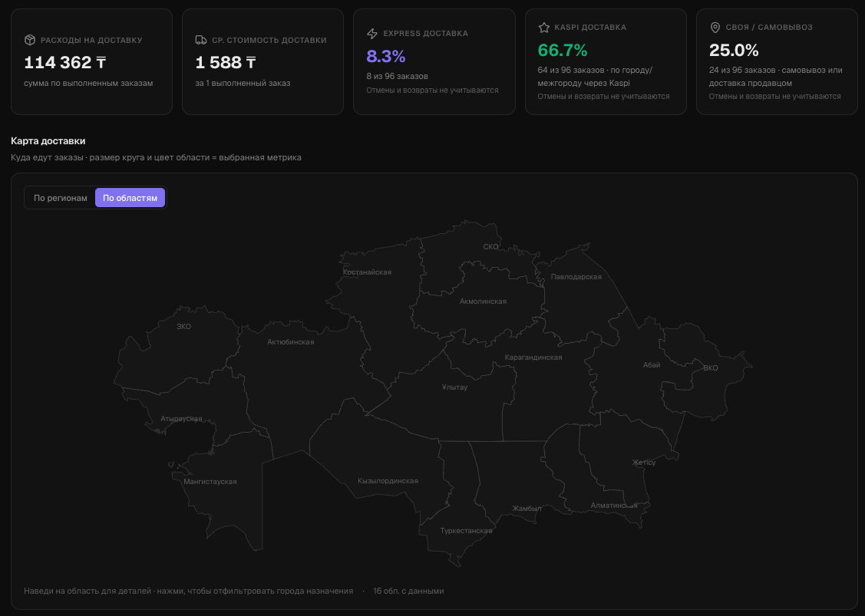
Task: Click the 114 362 ₸ delivery expenses value
Action: pos(65,62)
